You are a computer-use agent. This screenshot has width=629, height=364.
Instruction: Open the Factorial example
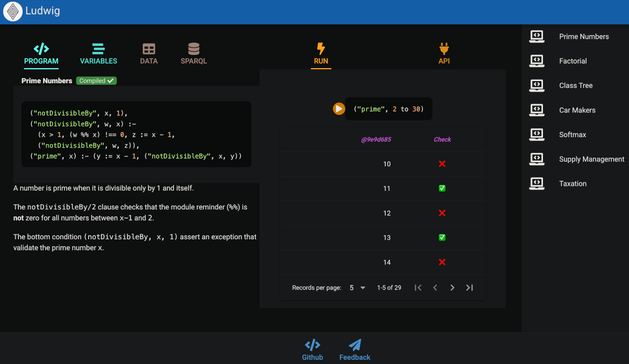[573, 61]
